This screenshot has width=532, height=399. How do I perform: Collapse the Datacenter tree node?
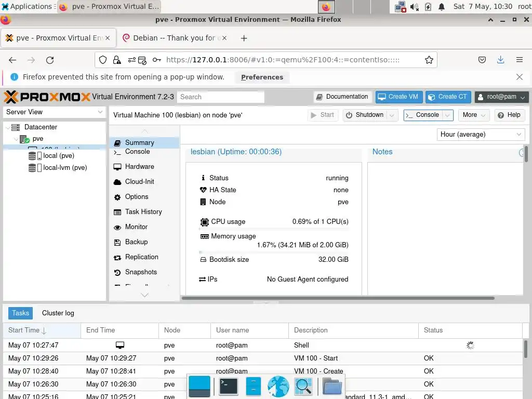click(8, 127)
